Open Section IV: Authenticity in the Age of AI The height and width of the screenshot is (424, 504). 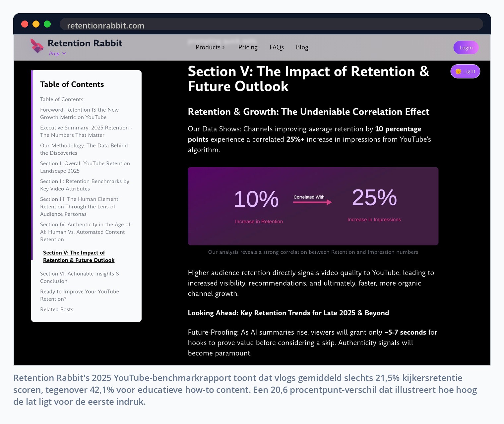pyautogui.click(x=85, y=232)
